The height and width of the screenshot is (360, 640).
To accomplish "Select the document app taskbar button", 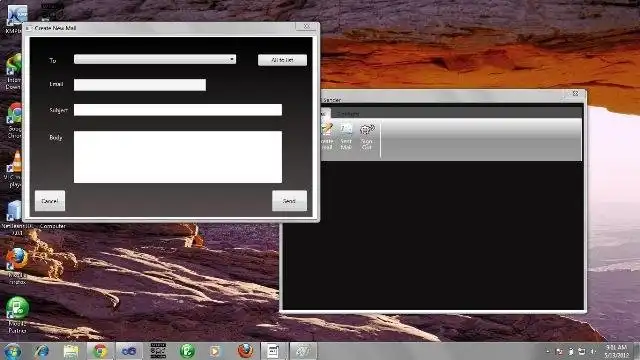I will tap(273, 351).
